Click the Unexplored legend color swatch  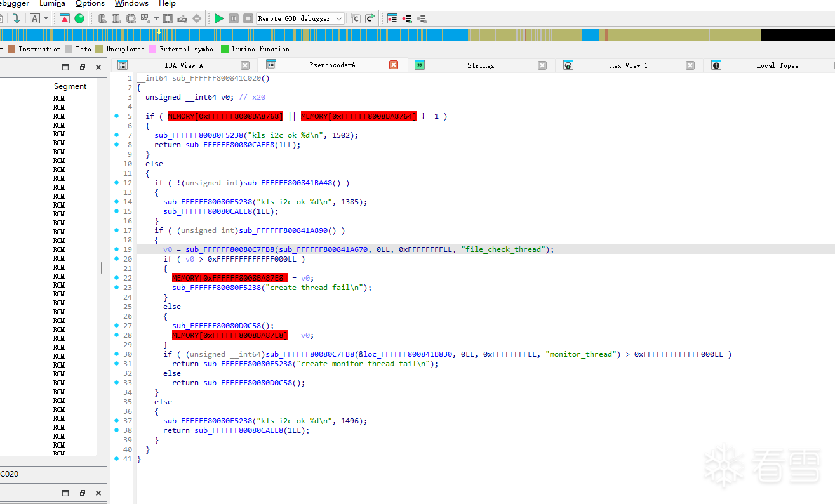[99, 49]
